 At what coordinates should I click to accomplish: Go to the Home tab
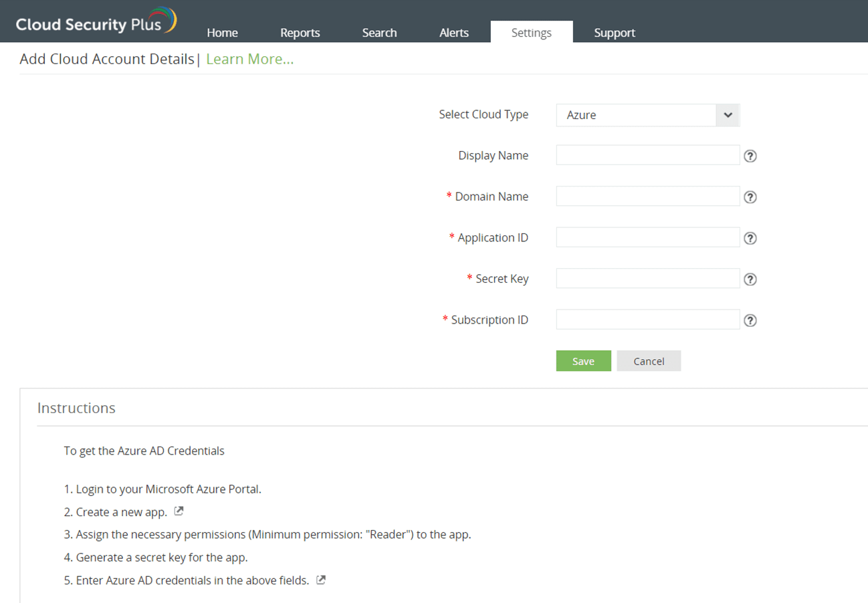point(223,33)
